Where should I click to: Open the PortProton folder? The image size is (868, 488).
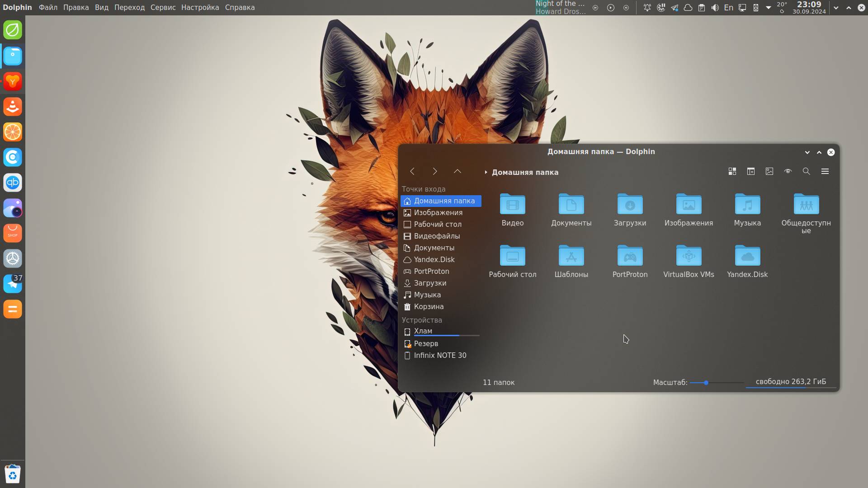tap(630, 257)
